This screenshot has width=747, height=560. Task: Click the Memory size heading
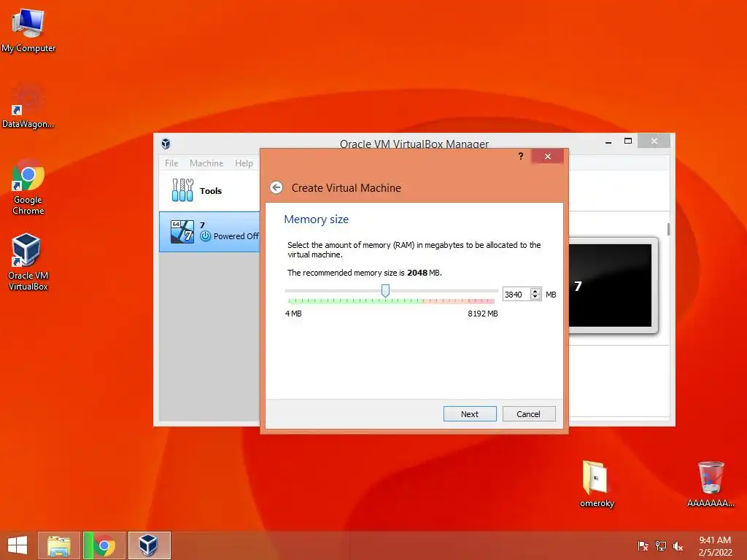click(317, 219)
